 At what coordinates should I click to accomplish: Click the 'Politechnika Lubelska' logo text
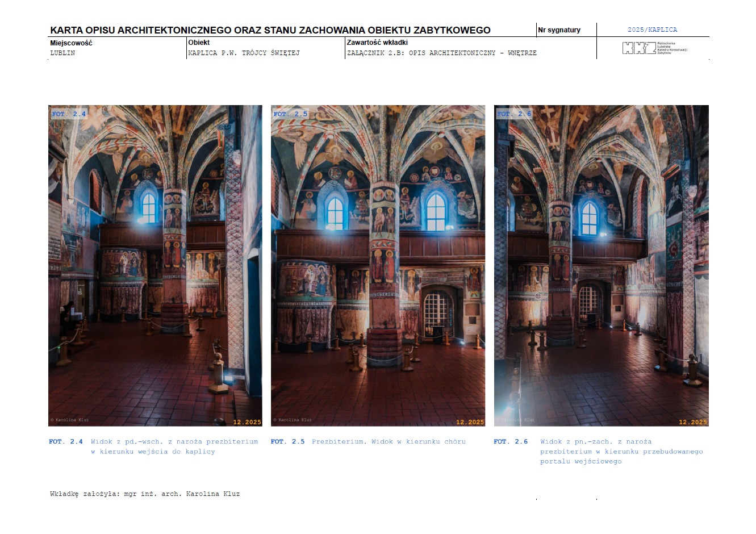coord(672,48)
